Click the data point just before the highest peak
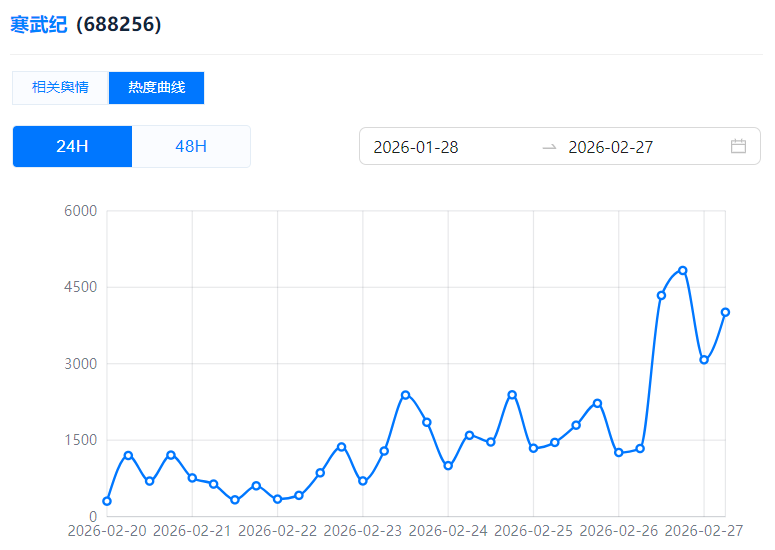The image size is (775, 550). [661, 295]
